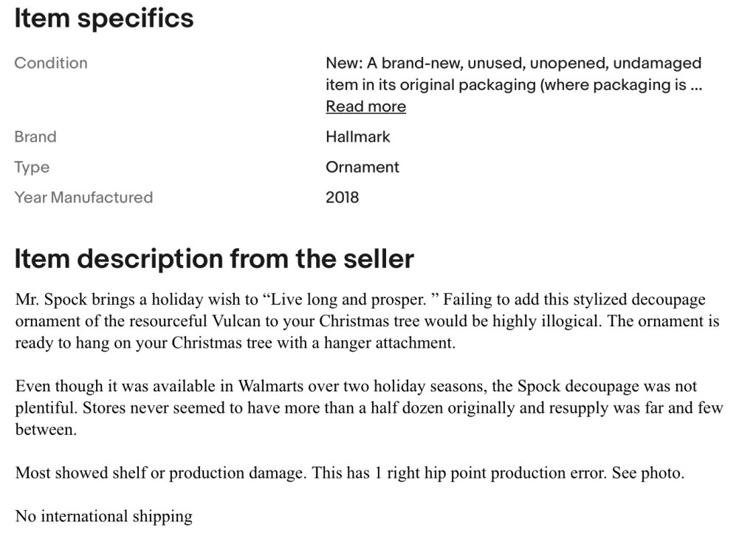Click the No international shipping note
This screenshot has height=553, width=756.
pos(104,516)
